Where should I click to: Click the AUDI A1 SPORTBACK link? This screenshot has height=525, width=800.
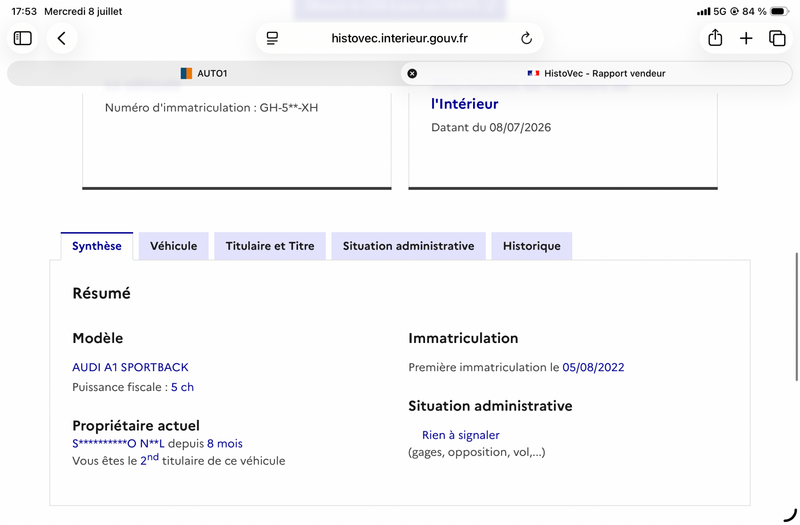click(130, 367)
